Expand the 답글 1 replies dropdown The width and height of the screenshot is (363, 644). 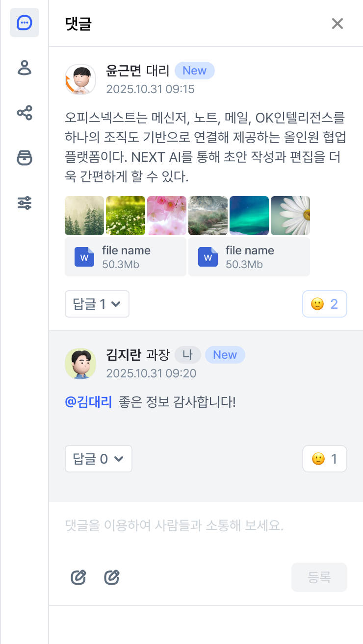point(97,304)
